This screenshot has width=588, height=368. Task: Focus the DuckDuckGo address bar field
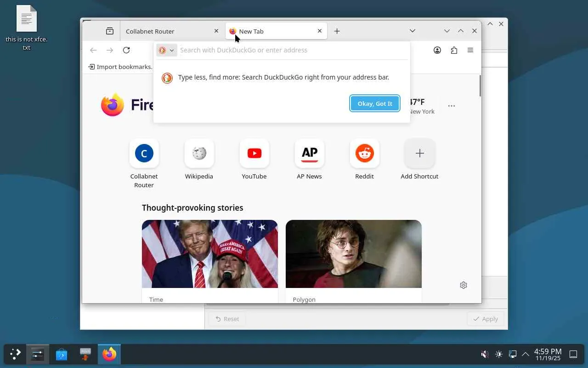click(x=293, y=50)
